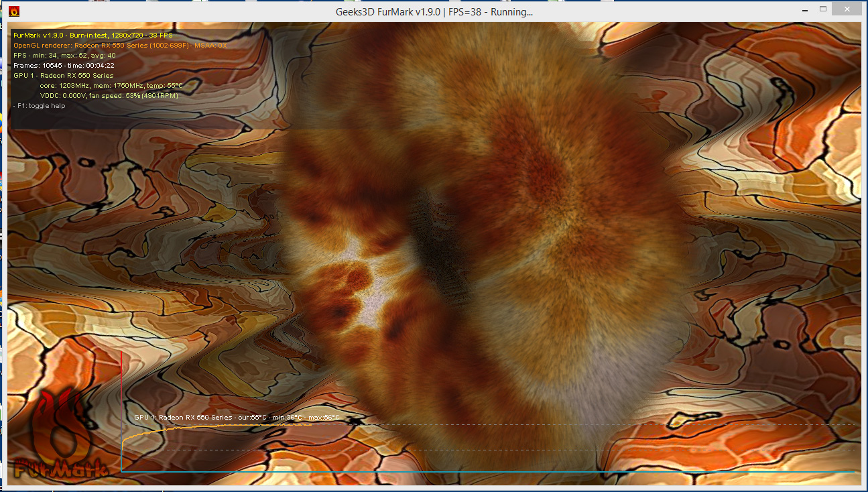Click the red vertical axis of temperature graph
This screenshot has height=492, width=868.
click(x=121, y=402)
